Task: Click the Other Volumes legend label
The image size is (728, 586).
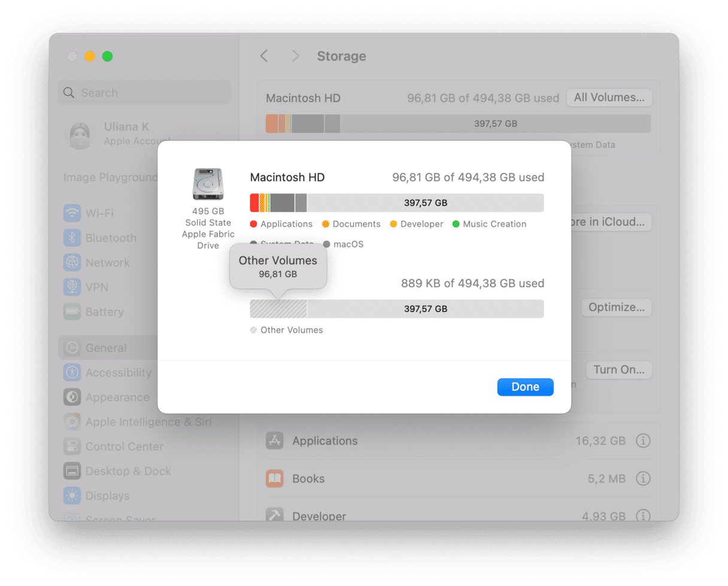Action: 292,330
